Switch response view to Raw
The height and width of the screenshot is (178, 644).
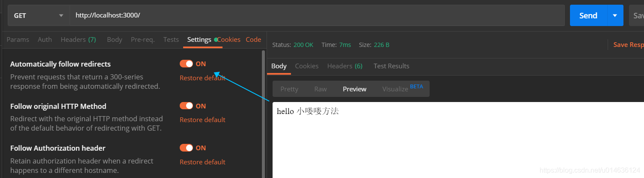pyautogui.click(x=321, y=89)
